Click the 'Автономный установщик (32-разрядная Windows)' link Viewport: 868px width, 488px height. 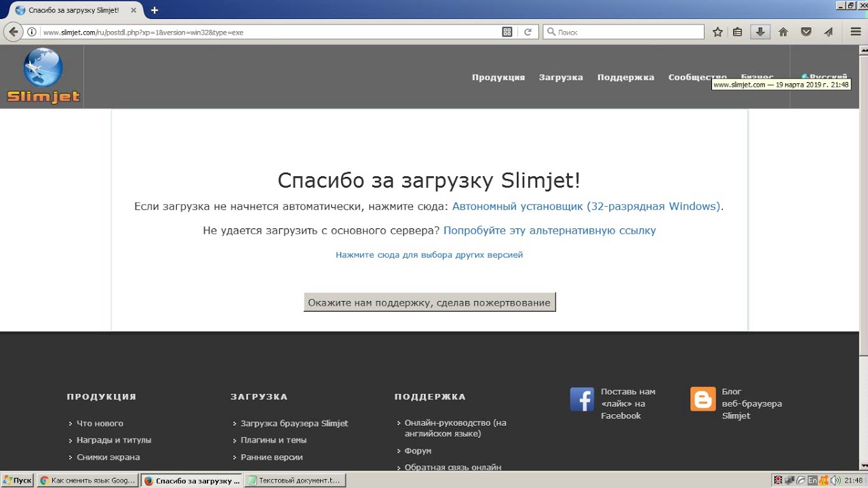pos(587,206)
